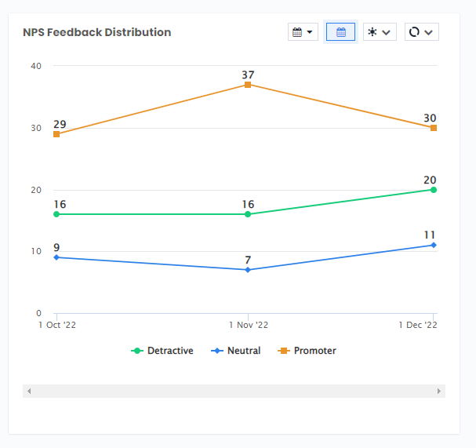This screenshot has height=448, width=476.
Task: Click the horizontal scrollbar track
Action: click(234, 391)
